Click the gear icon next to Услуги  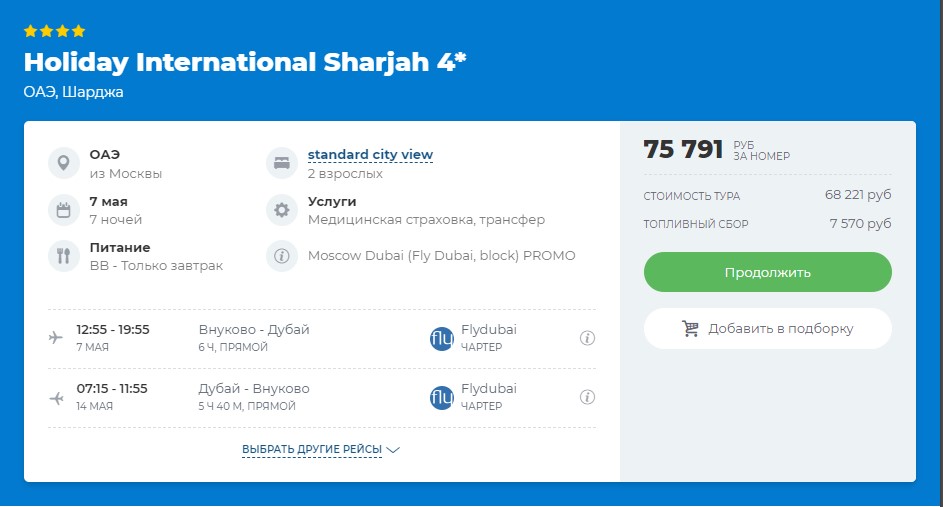pyautogui.click(x=282, y=210)
